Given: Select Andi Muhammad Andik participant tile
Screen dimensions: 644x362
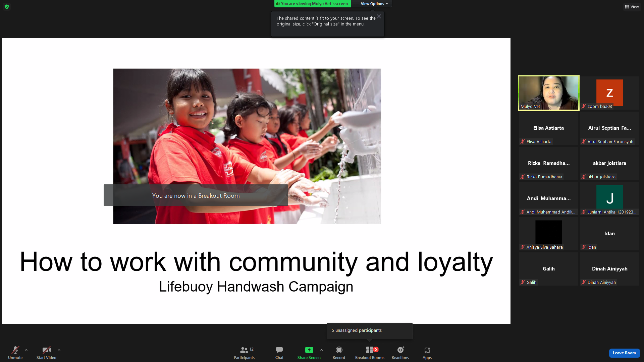Looking at the screenshot, I should (x=549, y=198).
